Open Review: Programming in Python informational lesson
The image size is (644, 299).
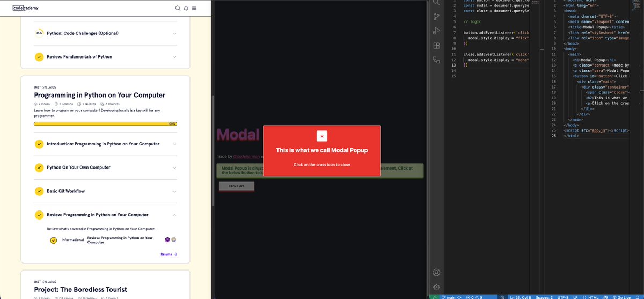point(120,240)
